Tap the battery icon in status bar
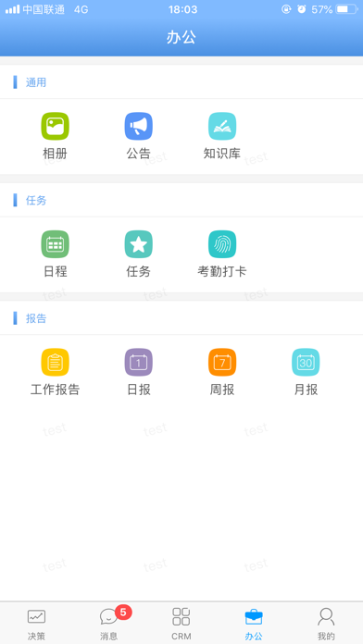Screen dimensions: 363x644 346,9
